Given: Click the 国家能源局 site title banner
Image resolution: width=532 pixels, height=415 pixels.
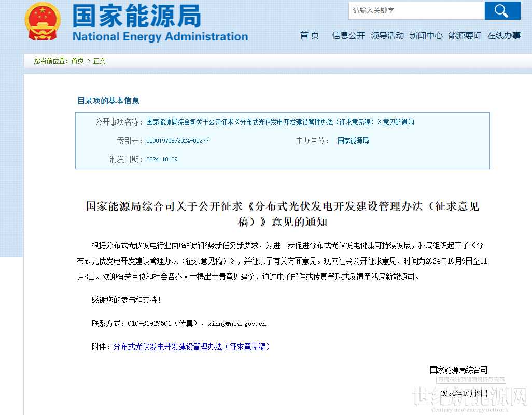Looking at the screenshot, I should [x=136, y=16].
